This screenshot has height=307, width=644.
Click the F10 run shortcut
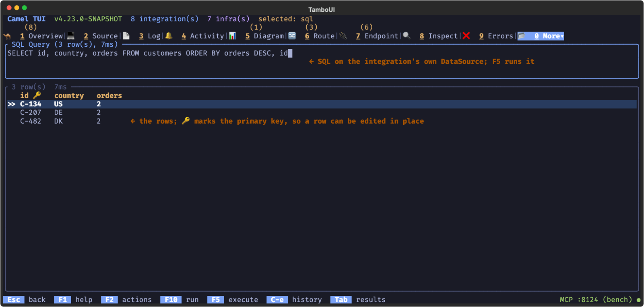(x=180, y=300)
